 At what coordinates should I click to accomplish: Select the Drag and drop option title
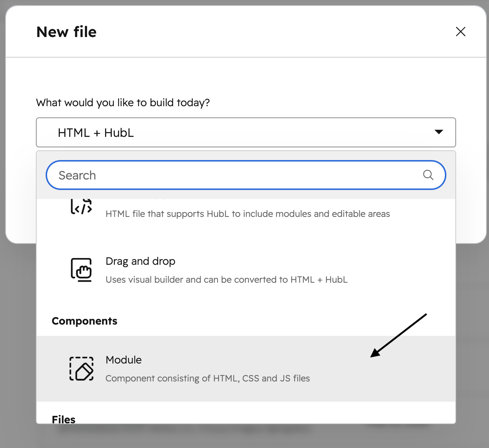click(140, 261)
